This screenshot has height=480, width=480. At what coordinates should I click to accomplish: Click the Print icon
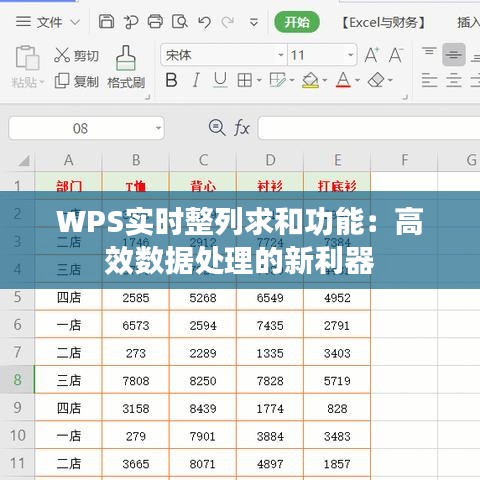coord(155,22)
